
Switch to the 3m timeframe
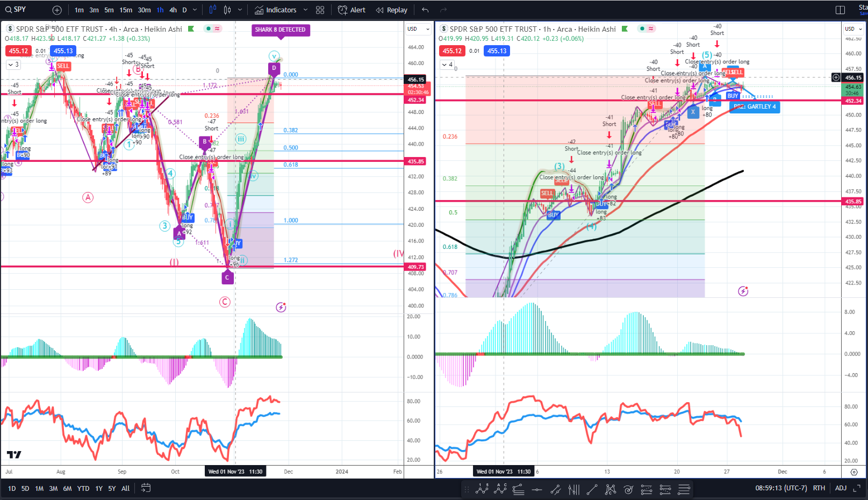click(94, 10)
